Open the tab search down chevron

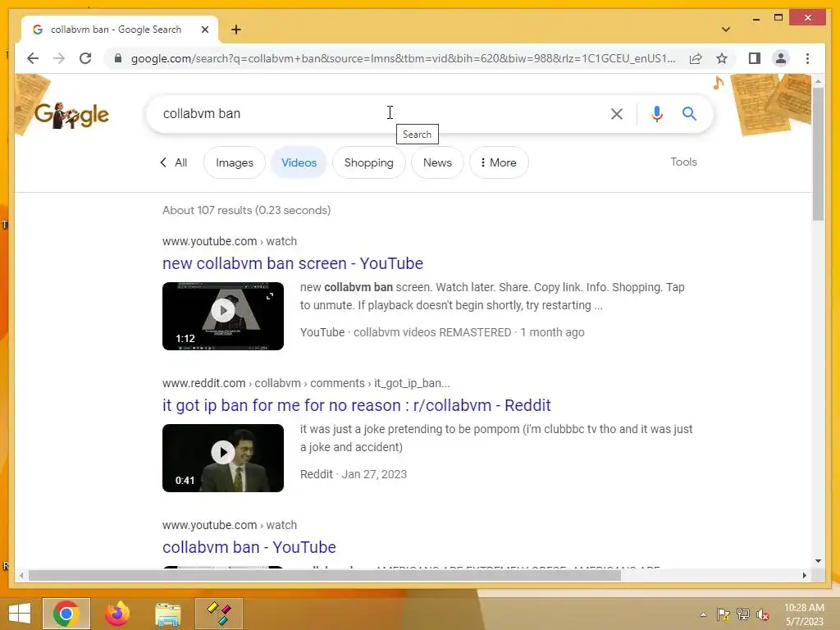tap(725, 30)
